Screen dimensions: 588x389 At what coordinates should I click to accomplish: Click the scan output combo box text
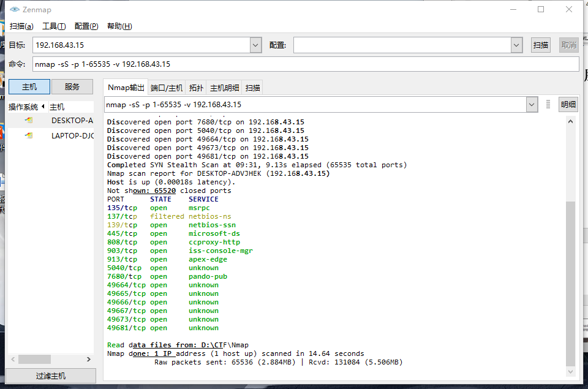[173, 105]
